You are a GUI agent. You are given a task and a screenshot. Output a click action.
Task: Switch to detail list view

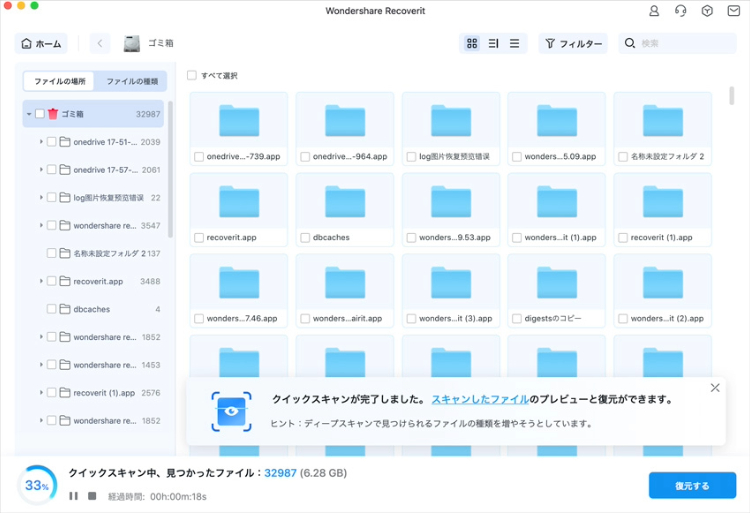(494, 44)
